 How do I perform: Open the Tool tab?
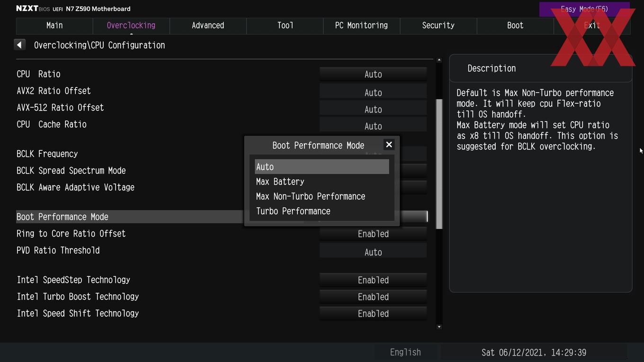(x=285, y=26)
